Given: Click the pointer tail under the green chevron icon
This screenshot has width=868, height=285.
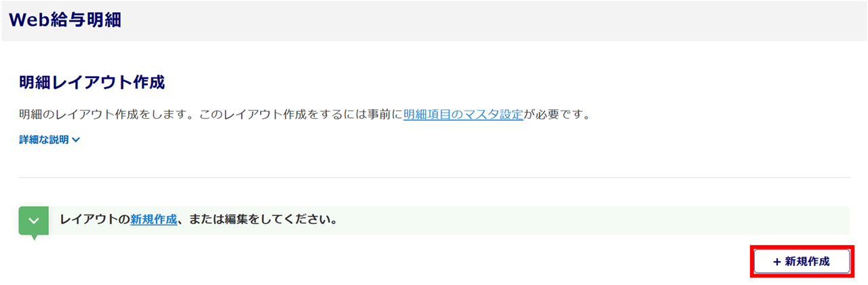Looking at the screenshot, I should (33, 237).
